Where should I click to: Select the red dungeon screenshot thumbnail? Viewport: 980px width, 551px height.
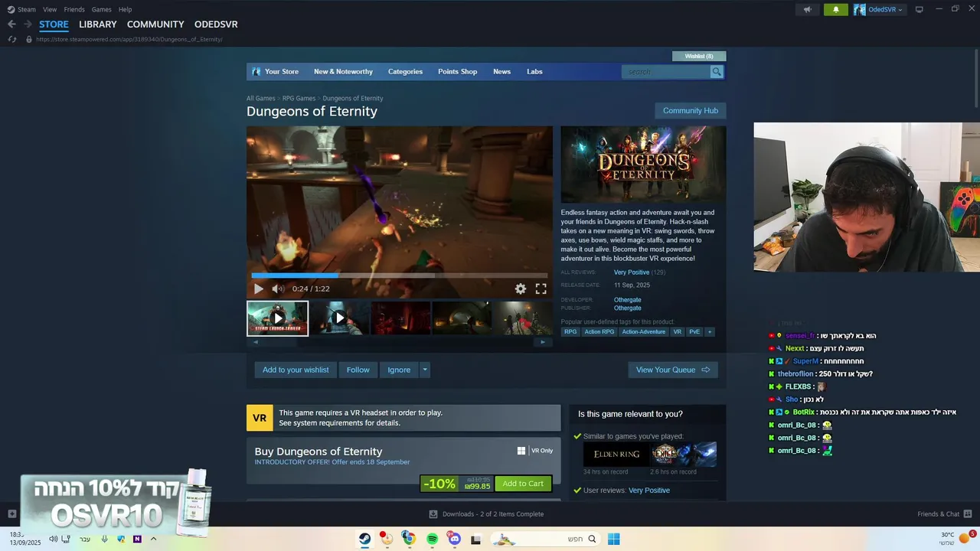coord(400,318)
